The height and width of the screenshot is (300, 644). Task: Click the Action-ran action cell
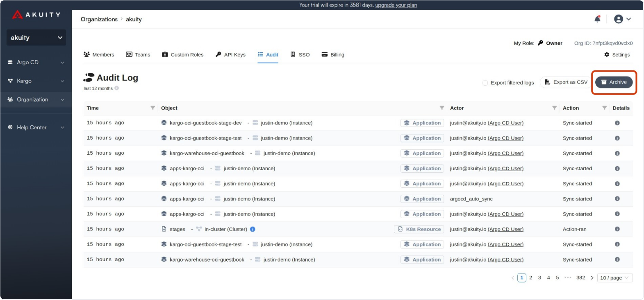point(574,229)
